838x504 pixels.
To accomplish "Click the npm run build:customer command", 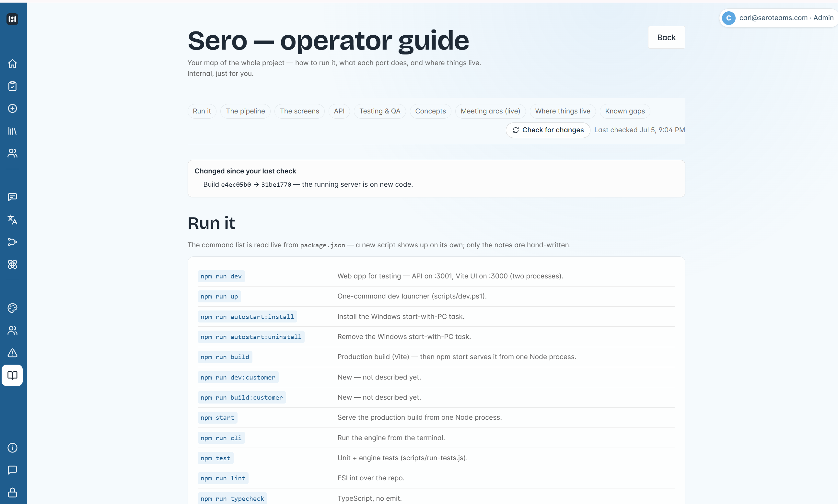I will [x=241, y=397].
